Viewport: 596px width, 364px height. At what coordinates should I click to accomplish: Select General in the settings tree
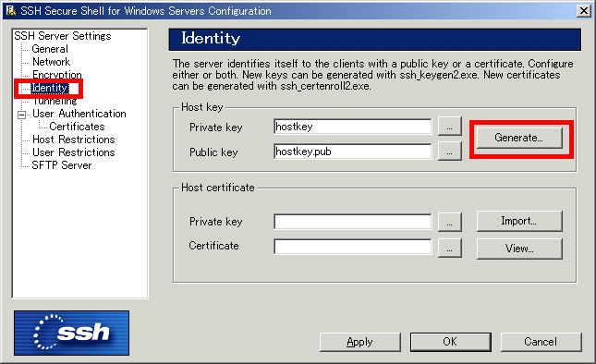(x=50, y=49)
